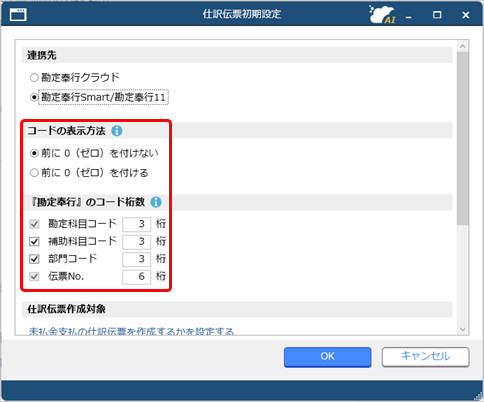Click the 連携先 section header
This screenshot has height=402, width=484.
point(237,55)
